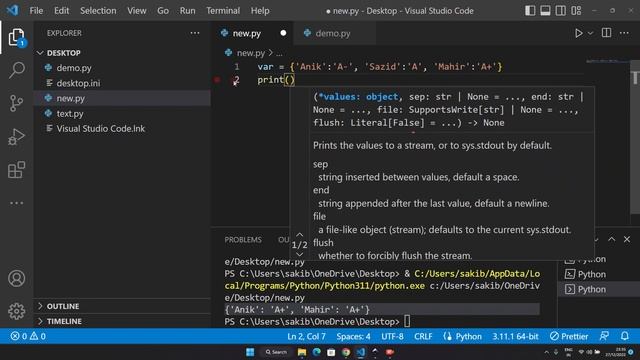Open editor More Actions ellipsis
The width and height of the screenshot is (640, 360).
click(x=624, y=33)
